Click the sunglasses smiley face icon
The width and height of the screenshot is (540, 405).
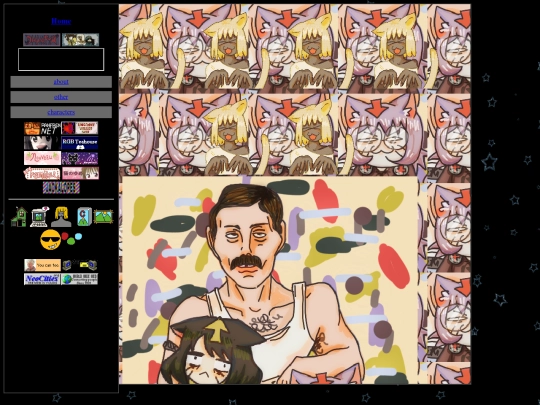tap(51, 240)
